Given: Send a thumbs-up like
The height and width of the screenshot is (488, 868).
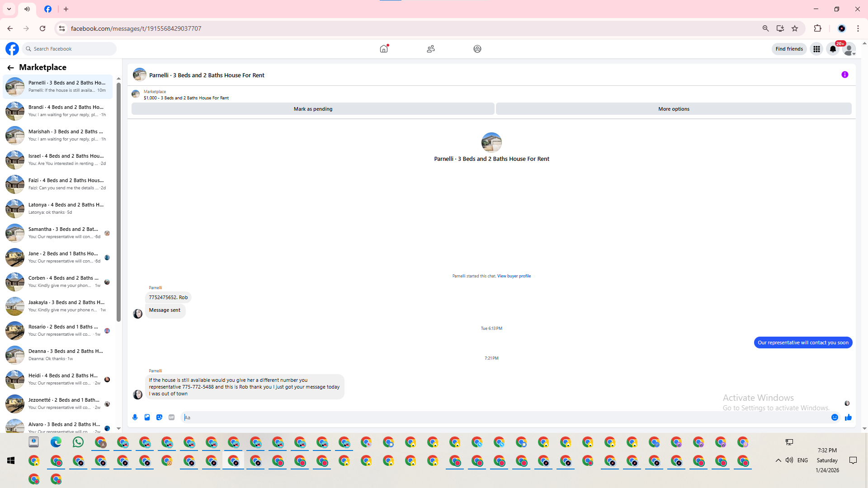Looking at the screenshot, I should [x=848, y=417].
